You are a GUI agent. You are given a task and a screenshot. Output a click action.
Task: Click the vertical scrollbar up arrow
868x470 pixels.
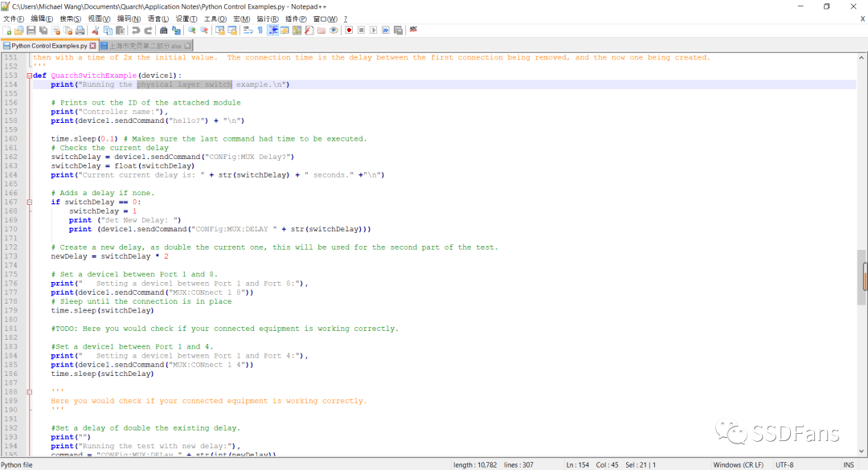click(x=862, y=58)
